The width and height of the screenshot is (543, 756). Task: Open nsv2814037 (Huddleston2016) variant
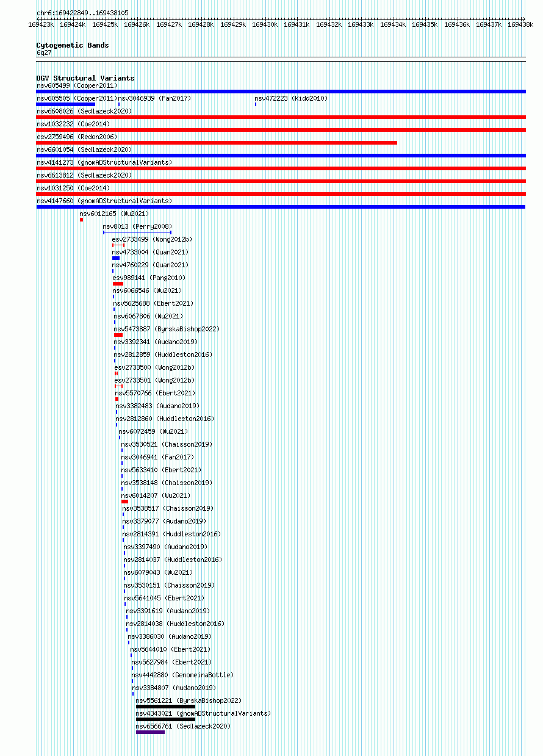click(173, 560)
